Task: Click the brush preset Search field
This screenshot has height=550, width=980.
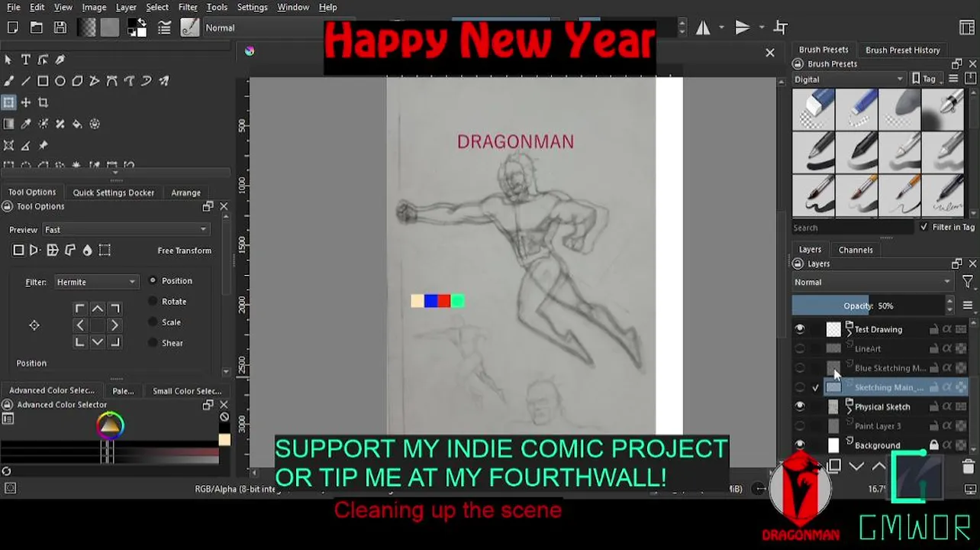Action: click(852, 228)
